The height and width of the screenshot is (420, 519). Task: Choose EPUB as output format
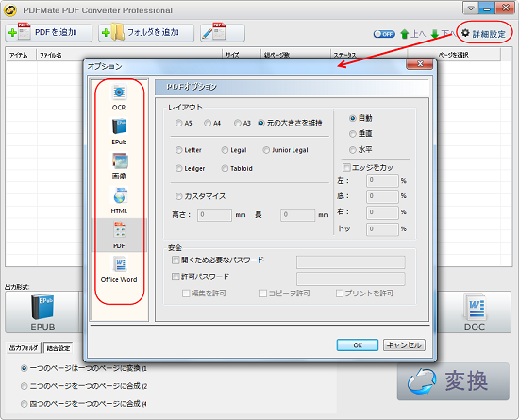pos(42,312)
